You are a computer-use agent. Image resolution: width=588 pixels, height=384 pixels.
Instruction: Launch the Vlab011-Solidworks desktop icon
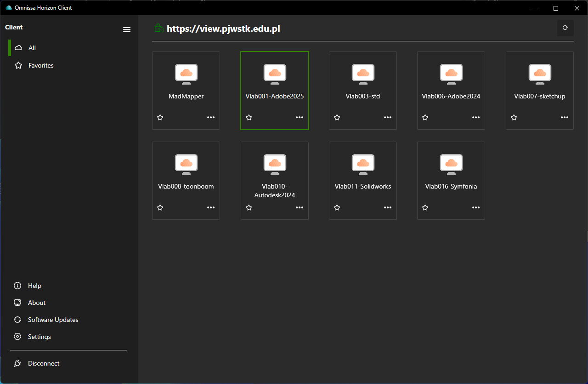(x=363, y=164)
